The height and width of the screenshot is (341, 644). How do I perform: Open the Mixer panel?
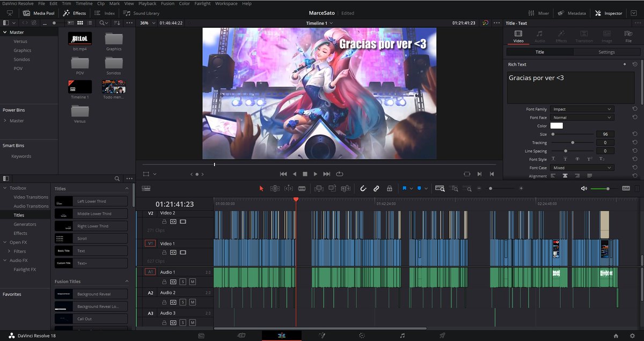tap(538, 13)
